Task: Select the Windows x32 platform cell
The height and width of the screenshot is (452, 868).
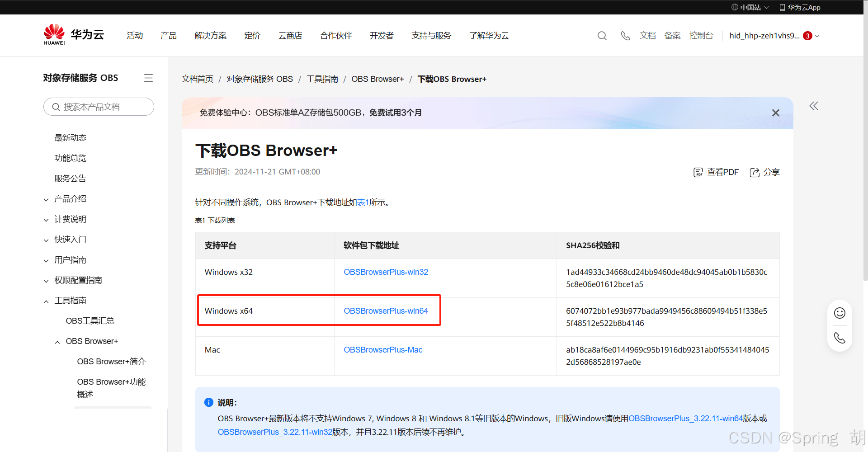Action: (264, 278)
